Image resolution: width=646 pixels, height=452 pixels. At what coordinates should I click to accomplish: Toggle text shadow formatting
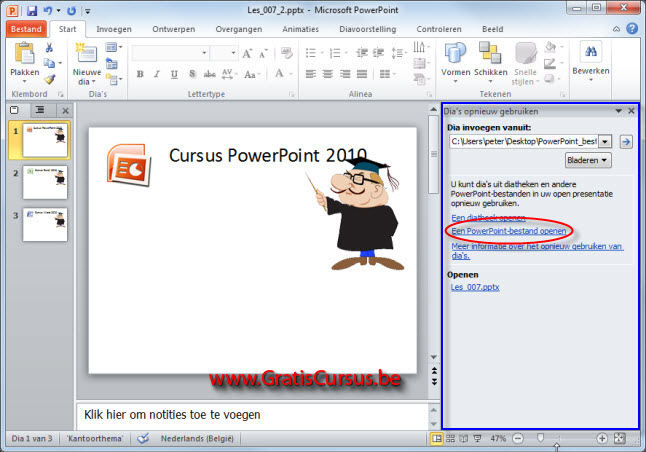pyautogui.click(x=192, y=74)
